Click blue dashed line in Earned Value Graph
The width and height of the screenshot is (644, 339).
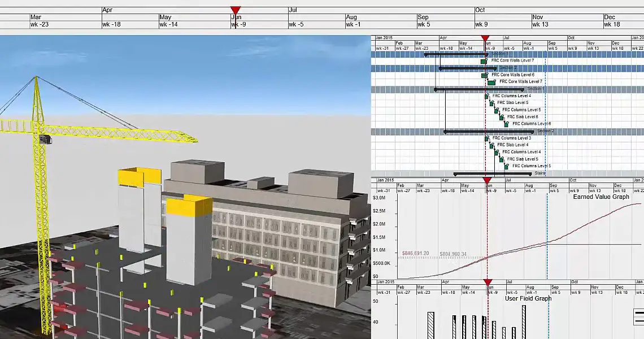(x=547, y=237)
